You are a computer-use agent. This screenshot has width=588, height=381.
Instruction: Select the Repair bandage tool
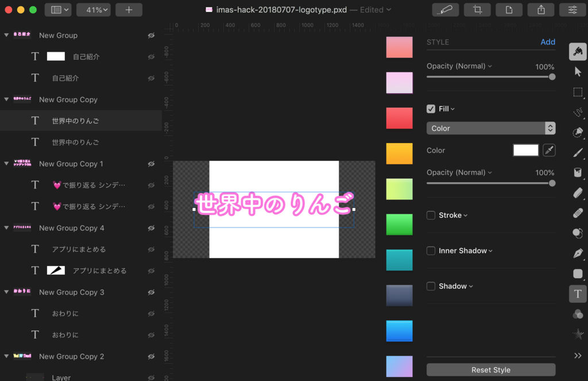(578, 213)
